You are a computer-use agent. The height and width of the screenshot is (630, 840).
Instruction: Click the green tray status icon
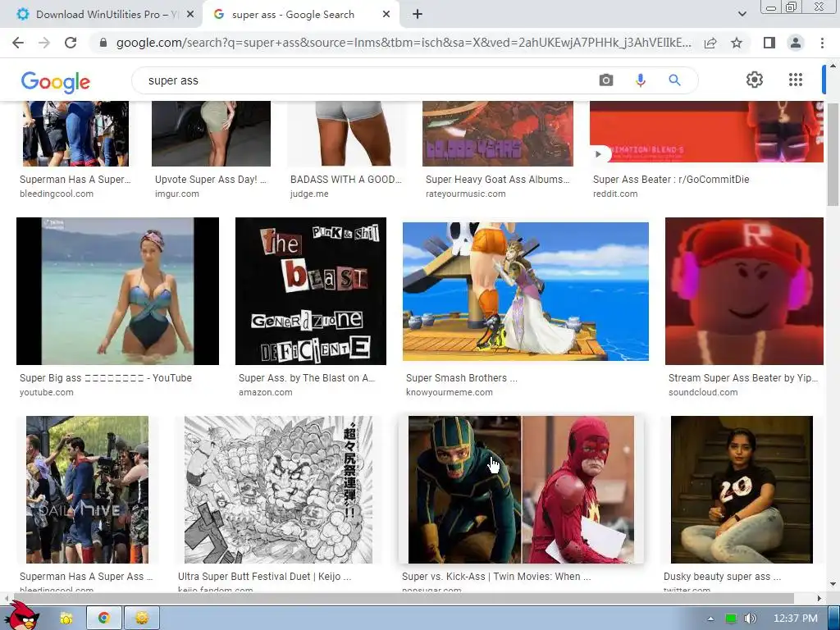(x=731, y=619)
